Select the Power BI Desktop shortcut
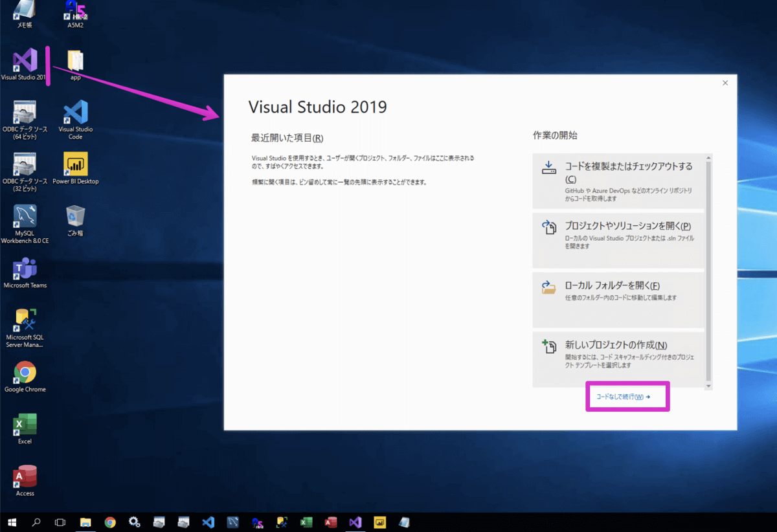The height and width of the screenshot is (532, 777). click(x=76, y=168)
